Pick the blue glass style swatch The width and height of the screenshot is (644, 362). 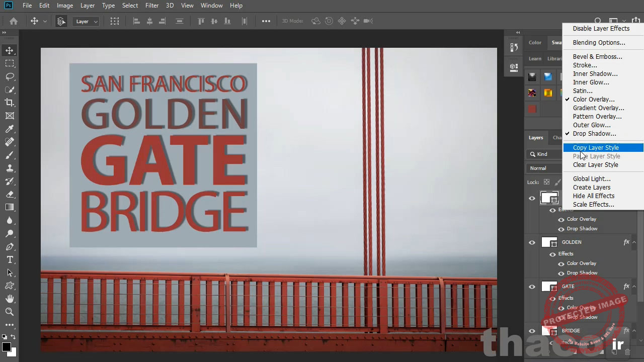pyautogui.click(x=548, y=77)
